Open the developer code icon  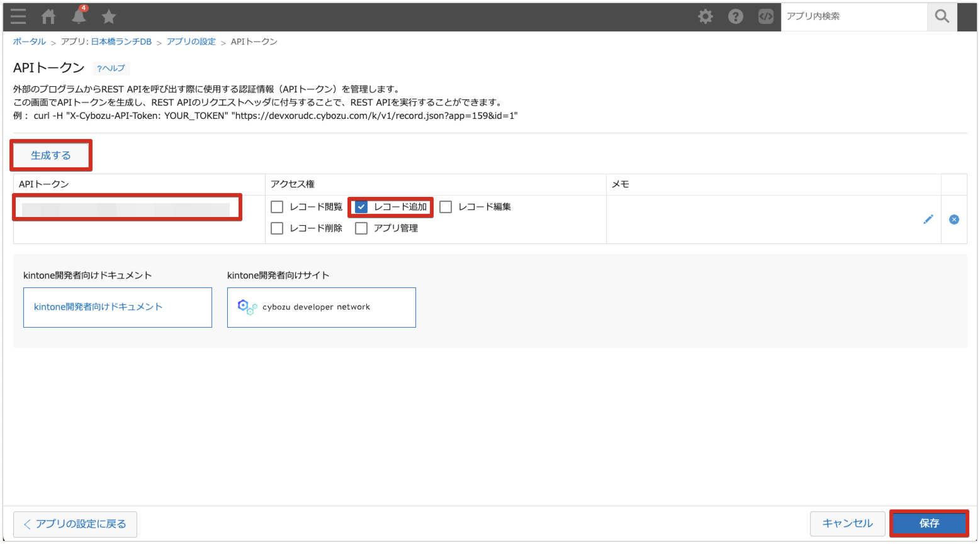tap(766, 16)
